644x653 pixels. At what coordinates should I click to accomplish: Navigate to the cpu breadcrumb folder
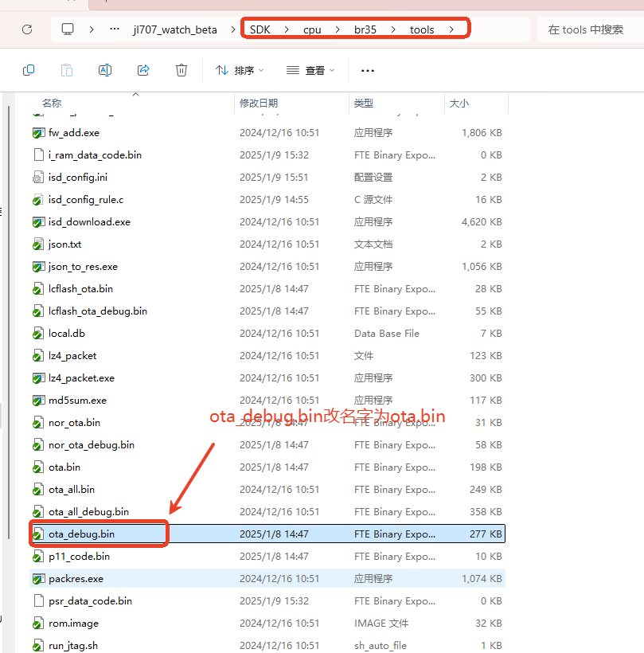point(312,29)
